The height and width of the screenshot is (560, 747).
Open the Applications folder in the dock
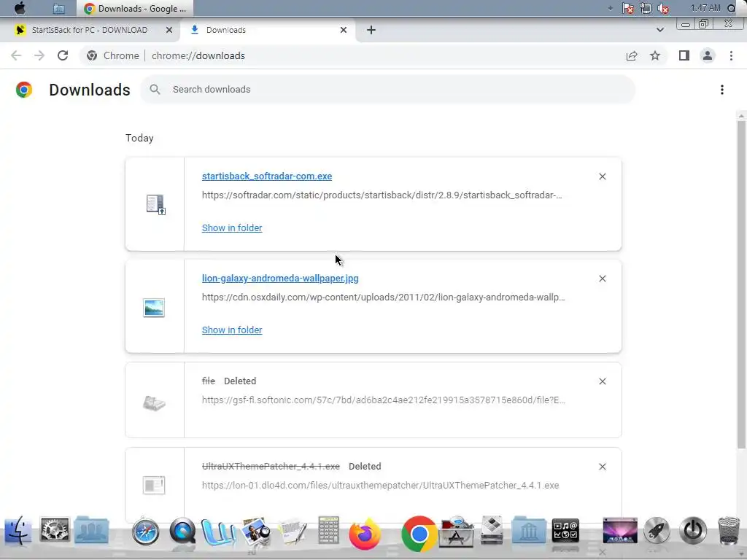tap(457, 532)
